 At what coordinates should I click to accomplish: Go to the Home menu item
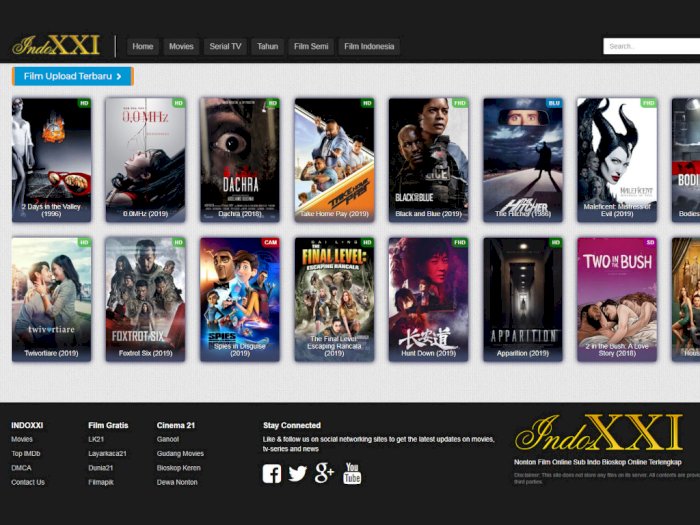143,46
